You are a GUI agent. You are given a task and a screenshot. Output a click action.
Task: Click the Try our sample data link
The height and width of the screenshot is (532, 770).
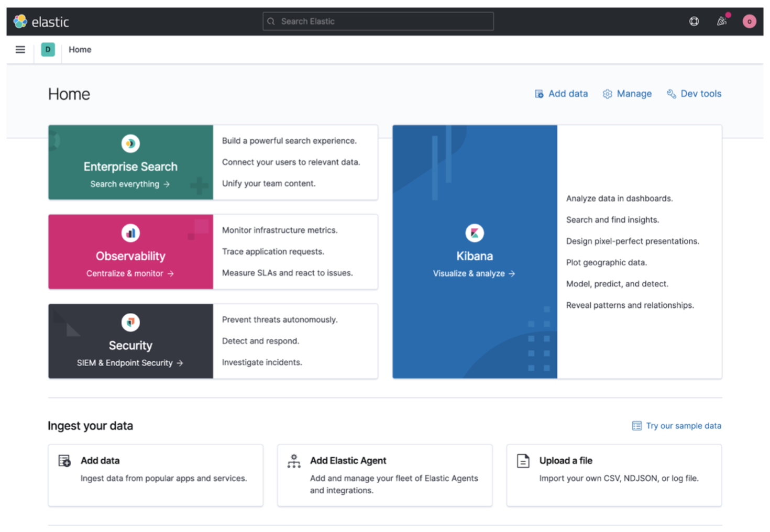click(683, 426)
